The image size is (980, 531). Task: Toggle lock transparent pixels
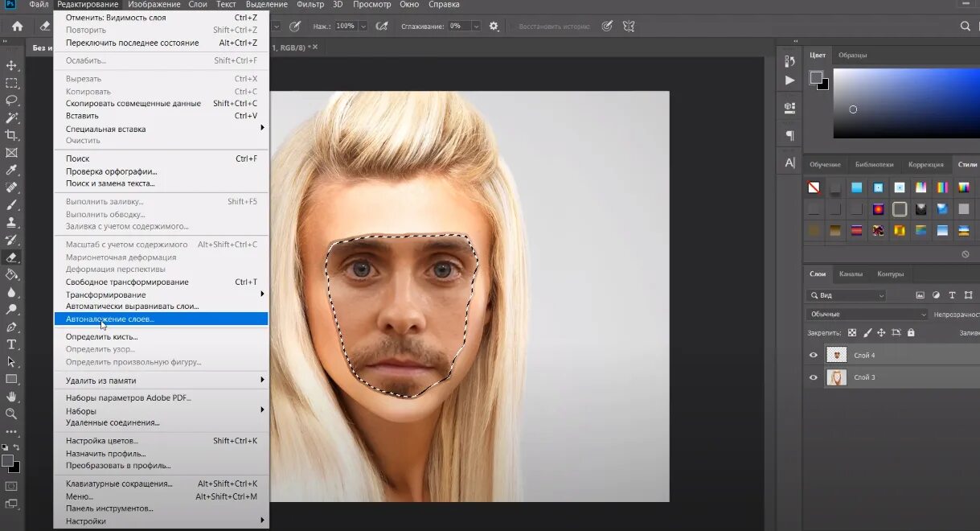(852, 332)
